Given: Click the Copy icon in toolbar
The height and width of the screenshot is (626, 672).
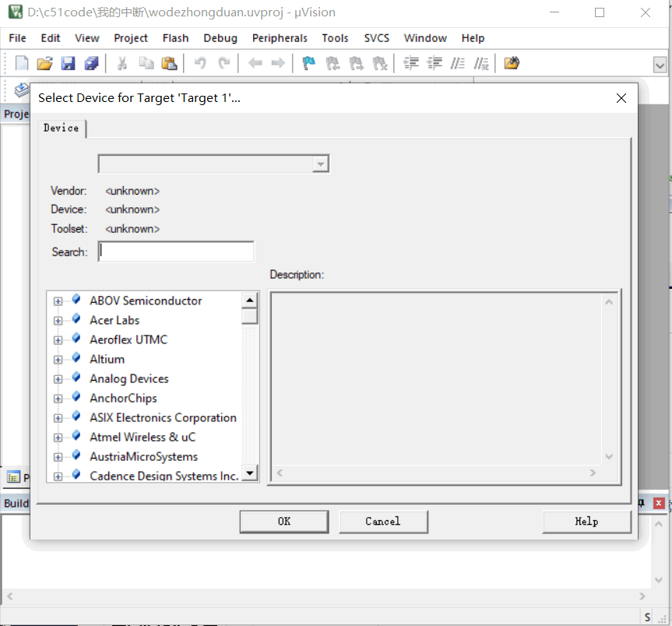Looking at the screenshot, I should pos(146,63).
